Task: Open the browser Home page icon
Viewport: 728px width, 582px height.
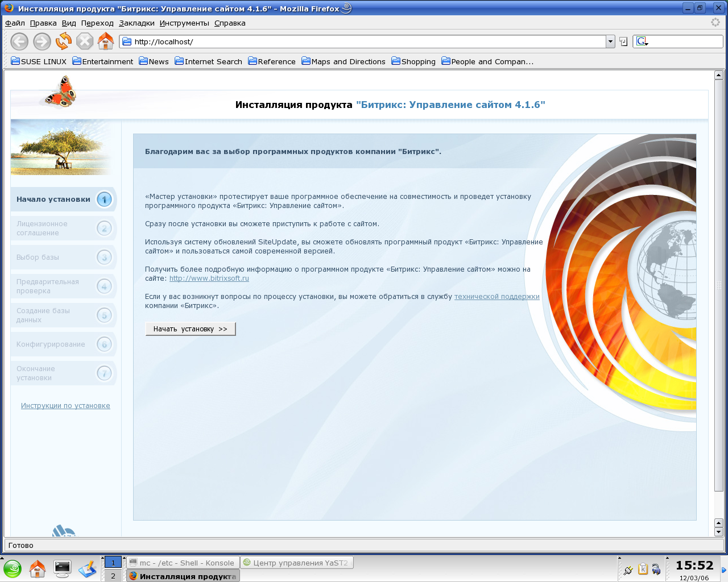Action: click(x=106, y=41)
